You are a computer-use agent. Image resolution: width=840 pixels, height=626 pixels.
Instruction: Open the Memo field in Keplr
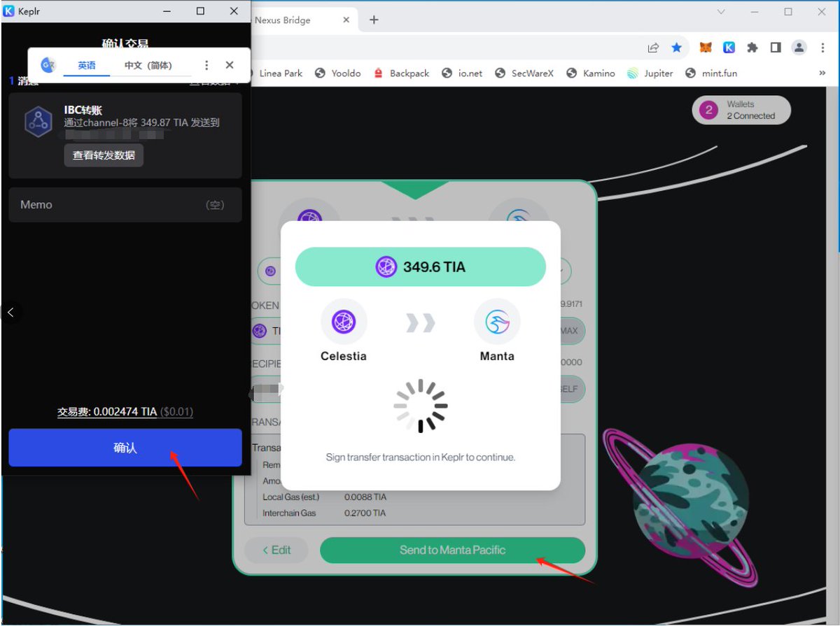click(x=125, y=205)
